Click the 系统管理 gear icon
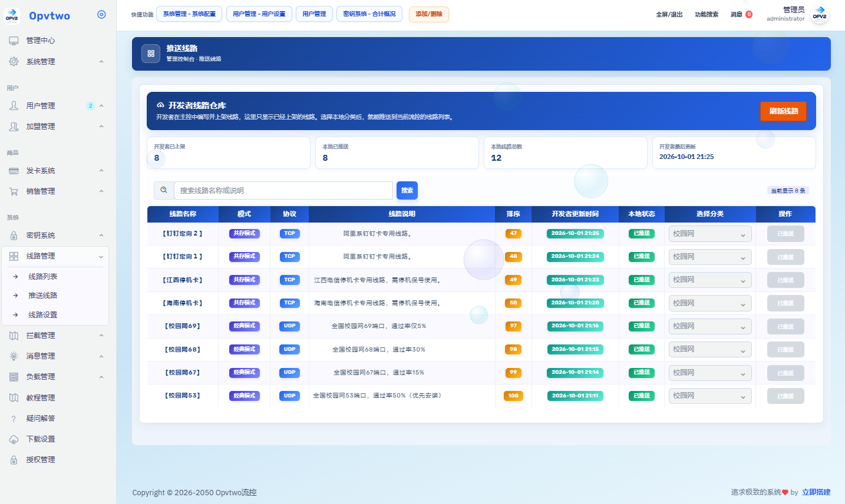 14,61
